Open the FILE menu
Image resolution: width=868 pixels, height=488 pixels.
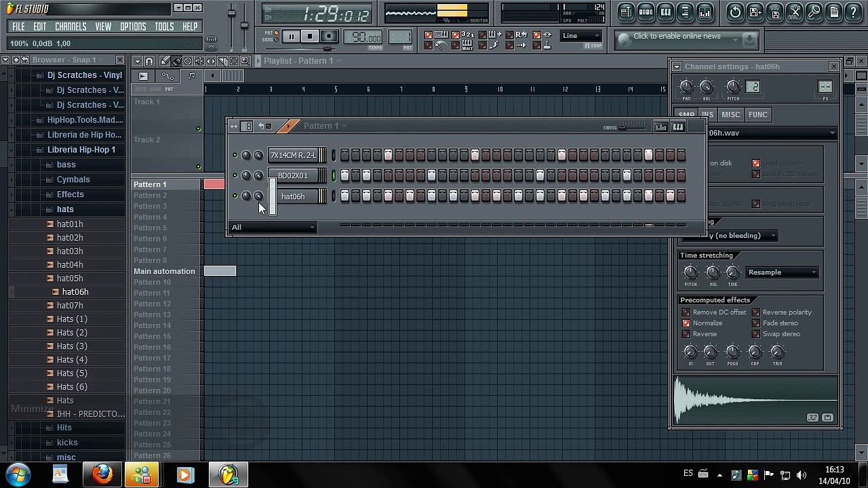click(x=18, y=27)
